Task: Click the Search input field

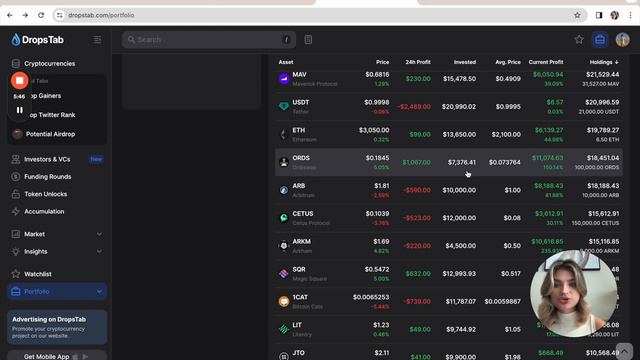Action: pyautogui.click(x=209, y=40)
